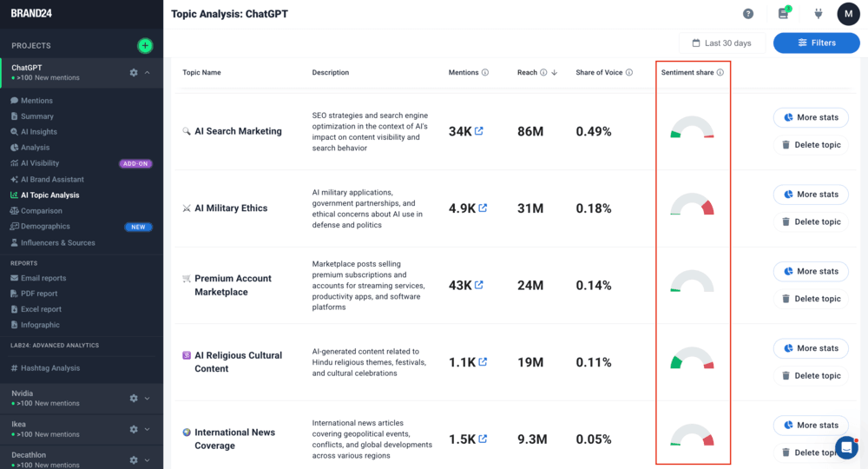Viewport: 868px width, 469px height.
Task: Collapse the ChatGPT project chevron
Action: click(148, 73)
